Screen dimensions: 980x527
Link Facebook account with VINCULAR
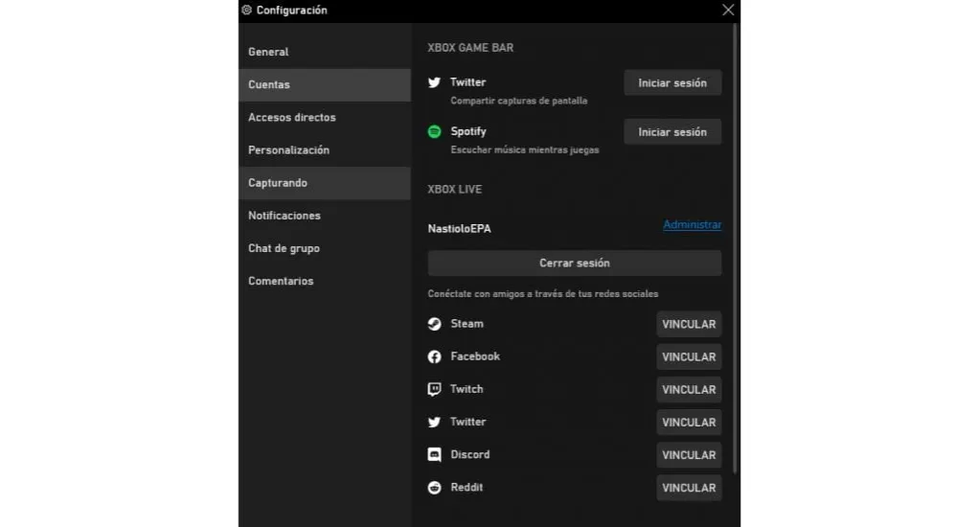689,357
